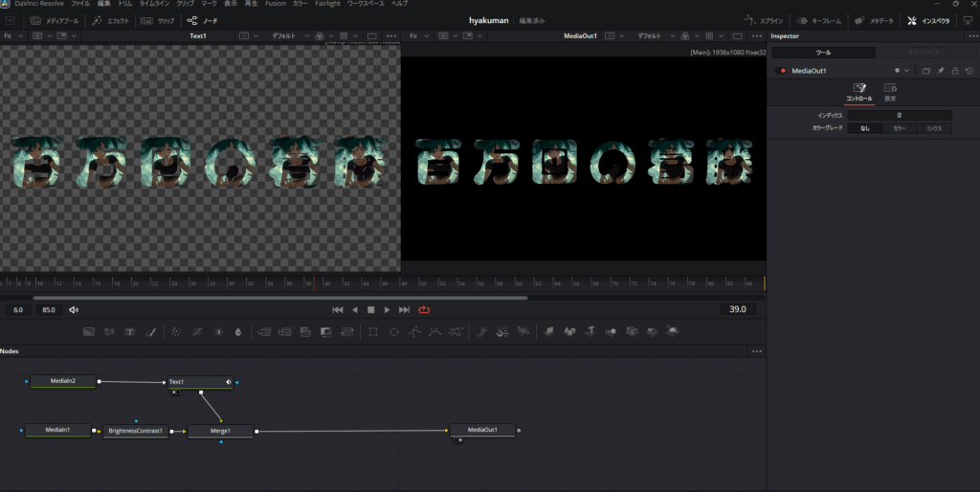This screenshot has width=980, height=492.
Task: Select なし for カラーグレード
Action: tap(865, 127)
